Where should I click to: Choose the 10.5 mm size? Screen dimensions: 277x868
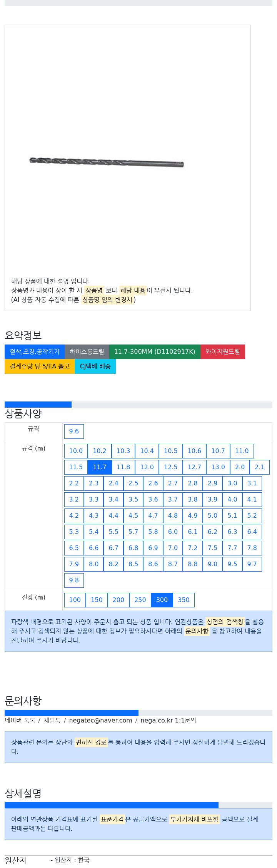[x=171, y=451]
